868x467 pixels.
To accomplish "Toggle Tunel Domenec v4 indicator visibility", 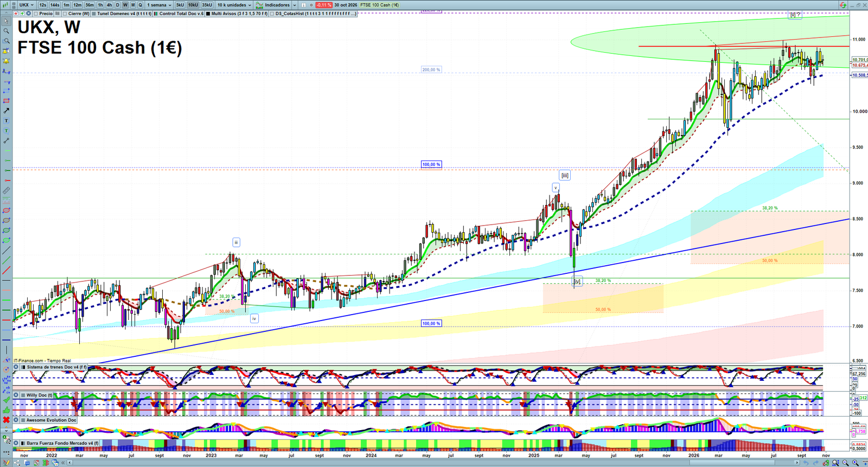I will pyautogui.click(x=94, y=14).
